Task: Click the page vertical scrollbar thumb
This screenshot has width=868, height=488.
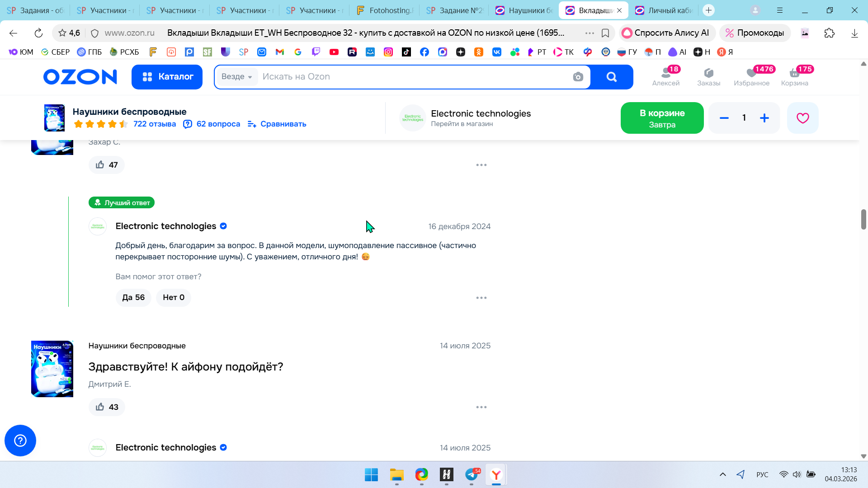Action: coord(863,219)
